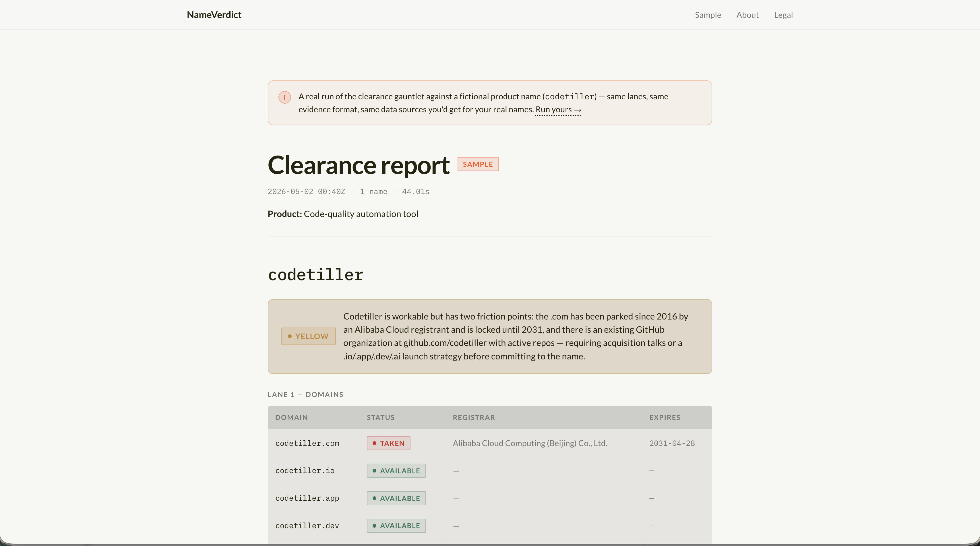Click the 'LANE 1 — DOMAINS' label
Screen dimensions: 980x546
[305, 394]
